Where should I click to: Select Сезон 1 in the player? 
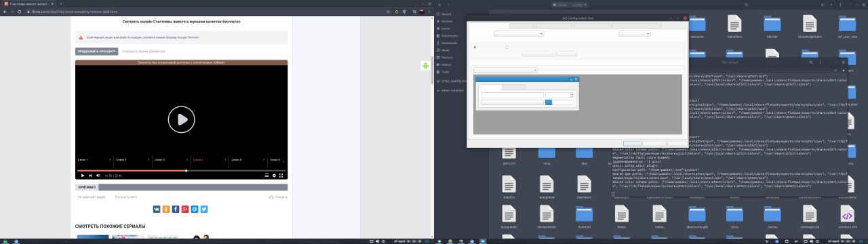pyautogui.click(x=83, y=159)
